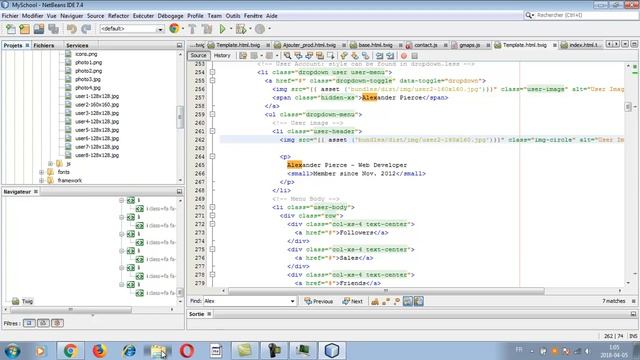Expand the framework folder in Projets tree

pos(42,180)
